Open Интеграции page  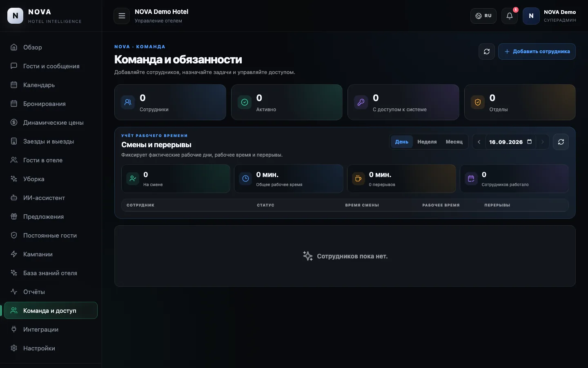click(51, 330)
